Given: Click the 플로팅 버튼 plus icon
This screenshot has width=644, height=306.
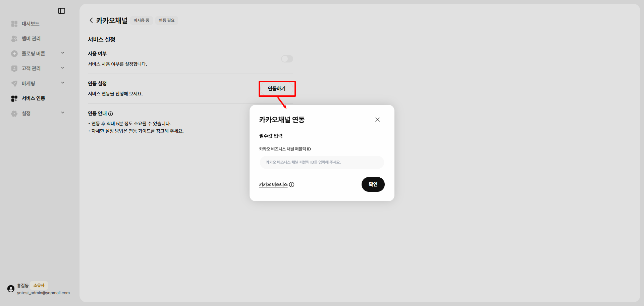Looking at the screenshot, I should coord(14,54).
